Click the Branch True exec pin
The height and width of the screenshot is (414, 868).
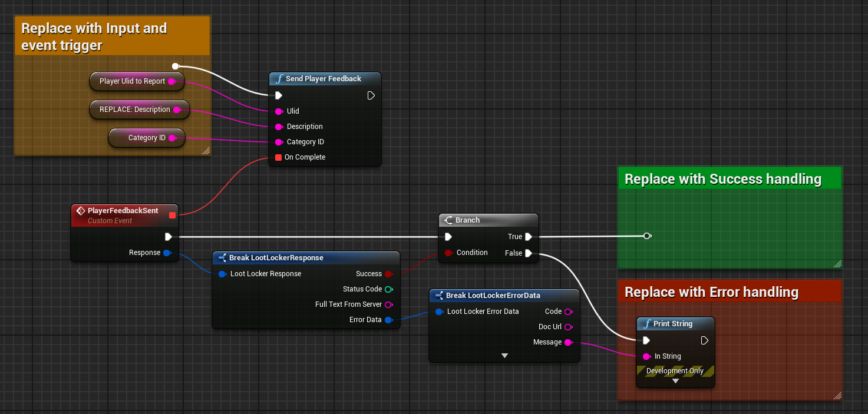[x=529, y=237]
